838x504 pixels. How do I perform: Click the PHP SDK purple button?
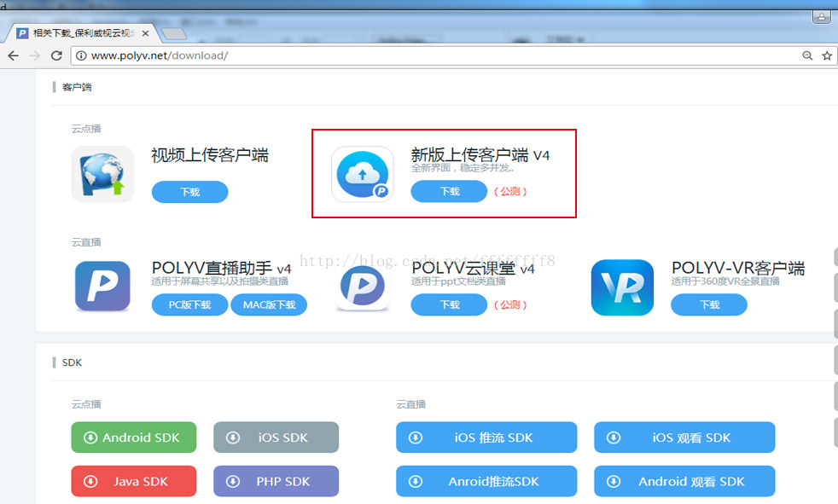(276, 481)
